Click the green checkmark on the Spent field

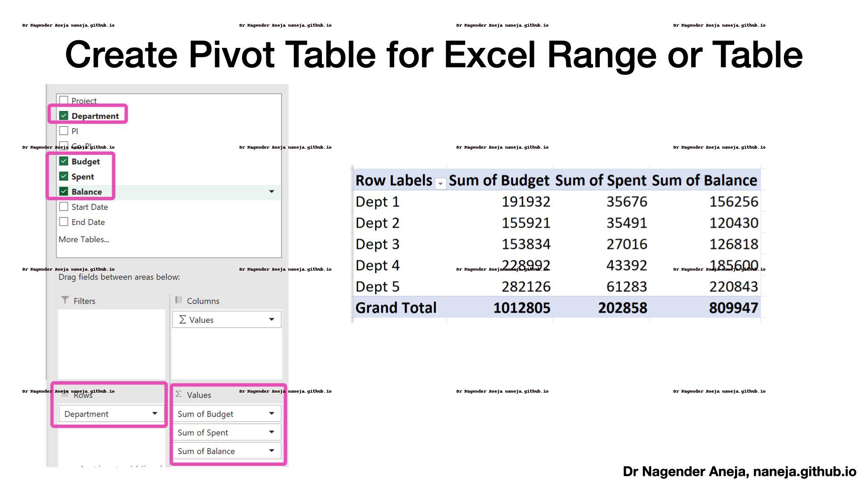[x=64, y=176]
